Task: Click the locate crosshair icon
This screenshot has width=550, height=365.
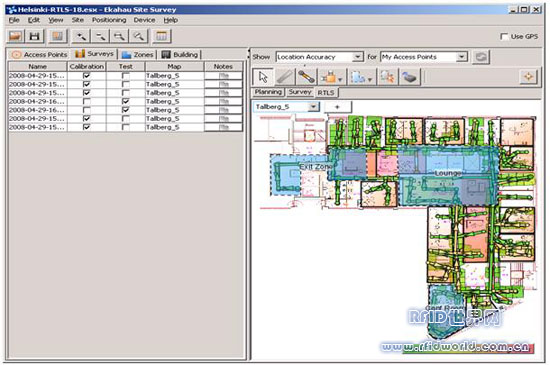Action: click(x=529, y=76)
